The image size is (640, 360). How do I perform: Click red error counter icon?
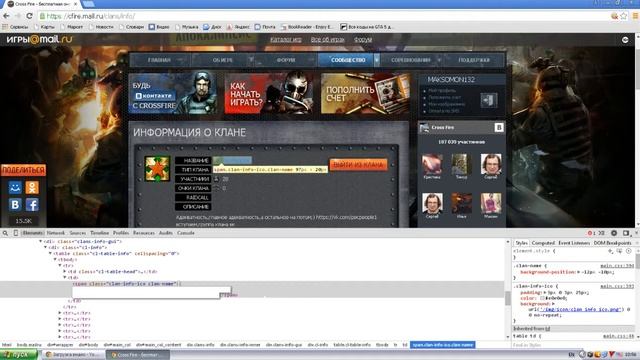(x=590, y=233)
